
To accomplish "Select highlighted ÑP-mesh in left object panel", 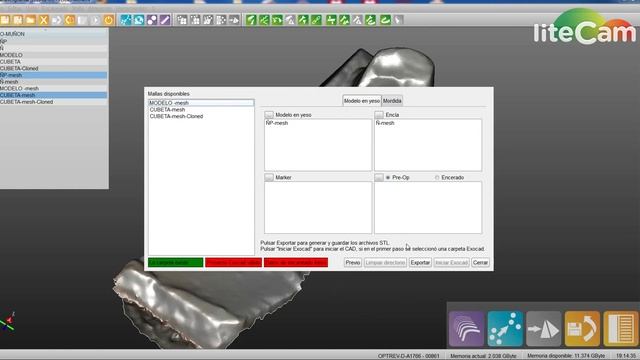I will [53, 75].
